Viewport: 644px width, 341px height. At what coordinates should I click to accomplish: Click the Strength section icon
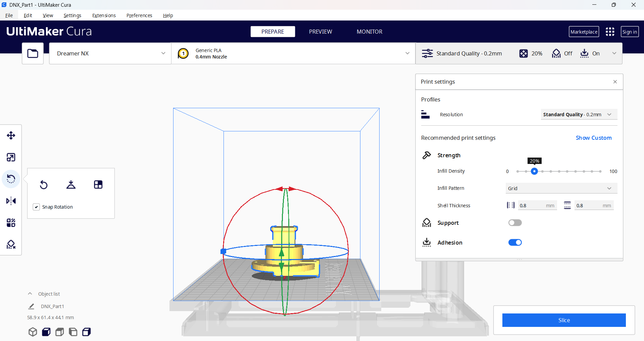coord(427,155)
